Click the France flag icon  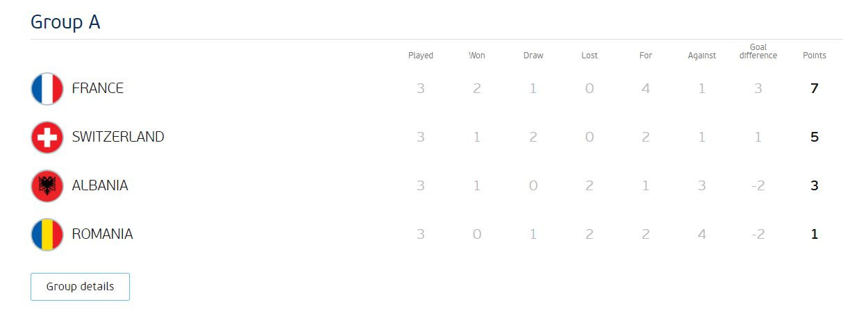coord(47,89)
